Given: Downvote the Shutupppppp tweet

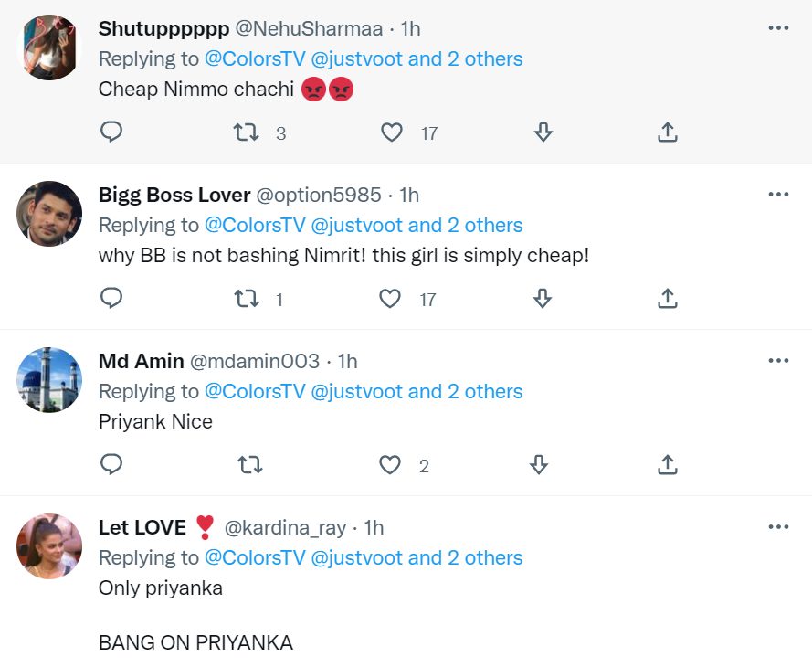Looking at the screenshot, I should click(x=543, y=132).
